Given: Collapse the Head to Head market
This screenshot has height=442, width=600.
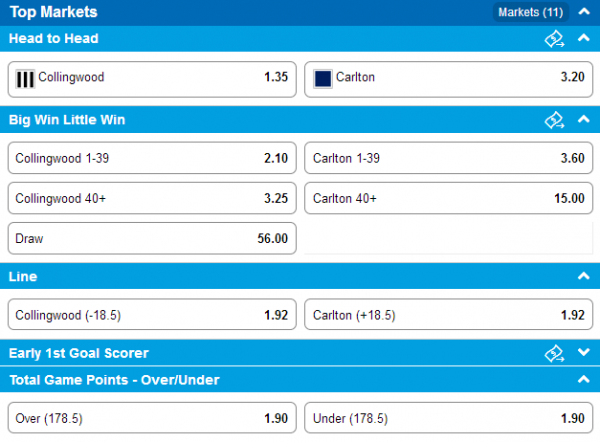Looking at the screenshot, I should 584,38.
